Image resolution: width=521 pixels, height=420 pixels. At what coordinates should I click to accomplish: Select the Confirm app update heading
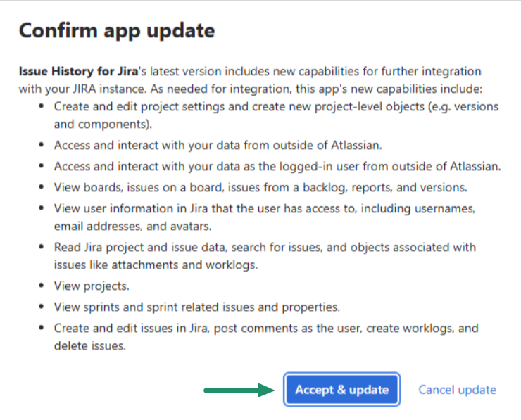(117, 30)
